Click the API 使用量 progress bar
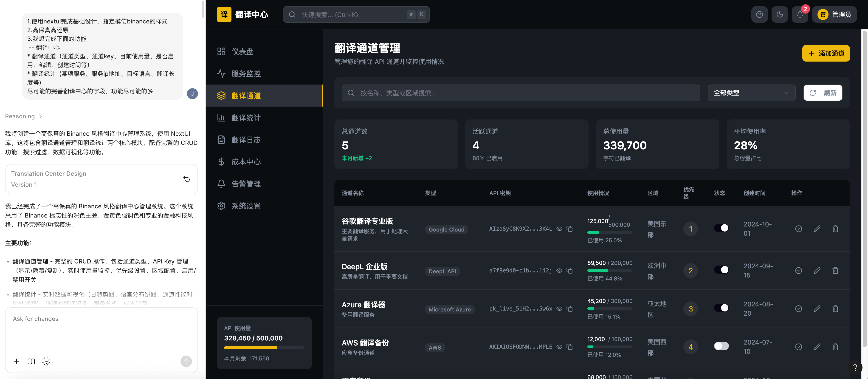 click(x=264, y=348)
